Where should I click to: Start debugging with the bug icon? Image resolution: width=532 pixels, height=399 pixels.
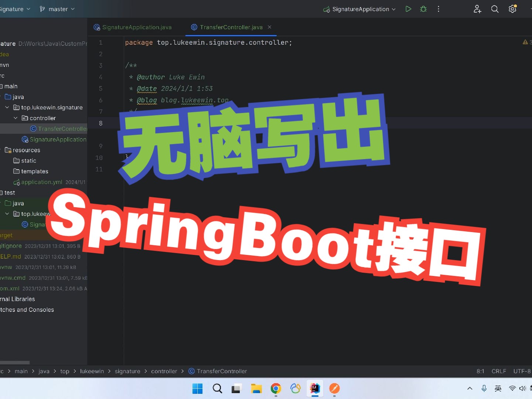(423, 9)
